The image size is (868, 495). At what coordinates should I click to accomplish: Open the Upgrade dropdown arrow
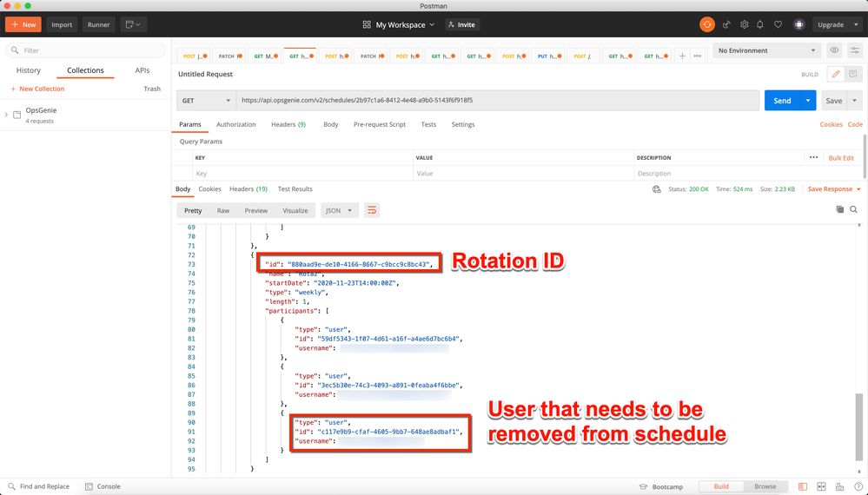coord(856,24)
